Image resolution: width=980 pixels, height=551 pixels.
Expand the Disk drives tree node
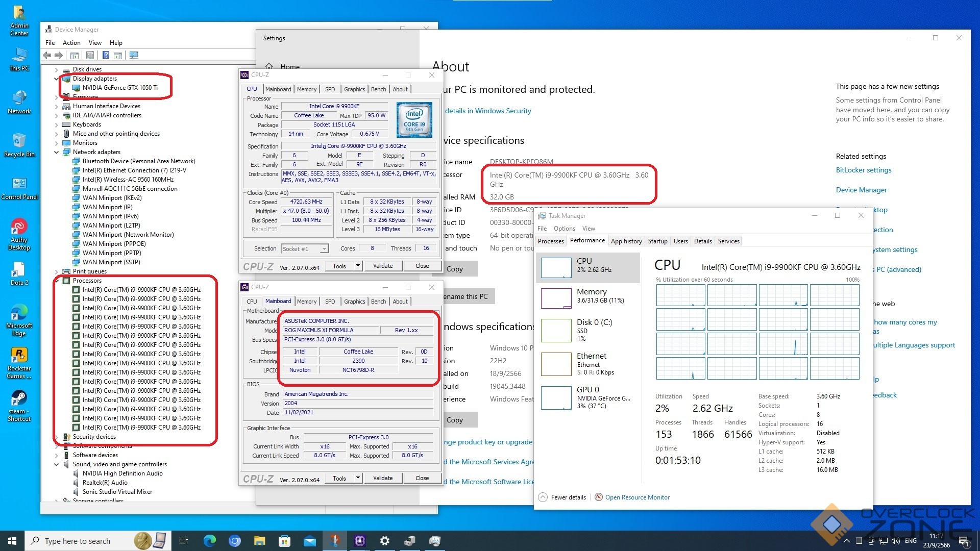click(x=57, y=69)
